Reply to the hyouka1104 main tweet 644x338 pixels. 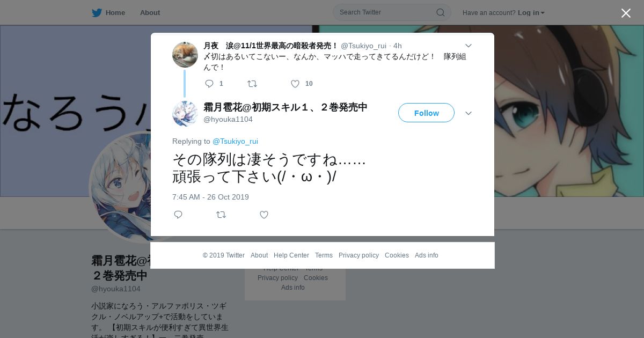[178, 215]
